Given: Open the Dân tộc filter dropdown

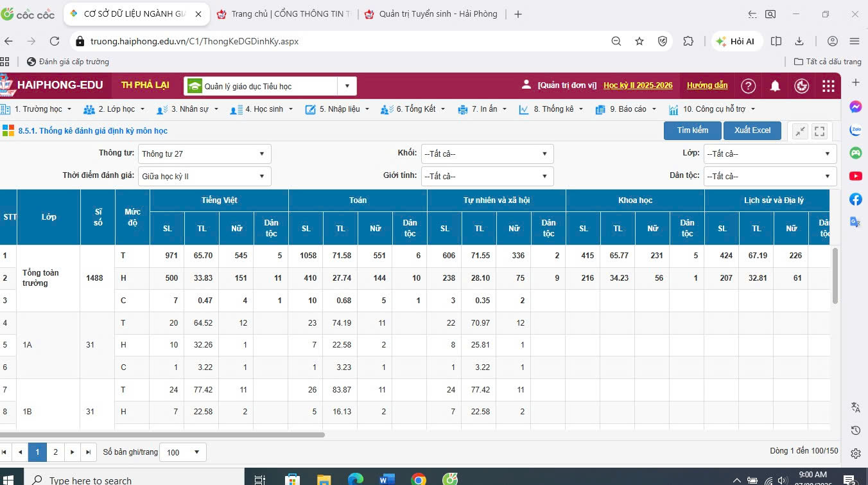Looking at the screenshot, I should click(x=770, y=176).
